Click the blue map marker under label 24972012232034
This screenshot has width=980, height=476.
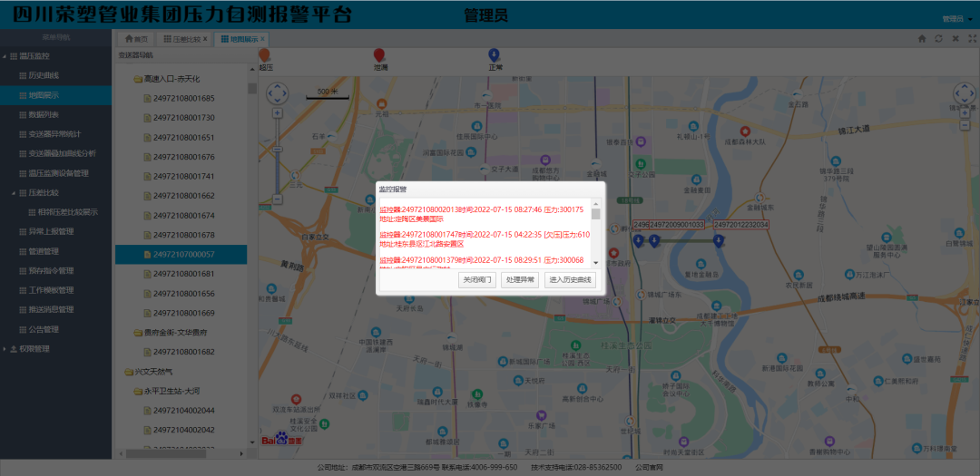coord(719,240)
